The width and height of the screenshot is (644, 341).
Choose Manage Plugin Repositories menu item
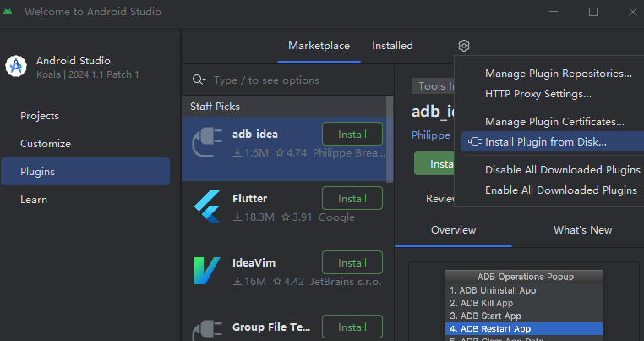pyautogui.click(x=558, y=74)
